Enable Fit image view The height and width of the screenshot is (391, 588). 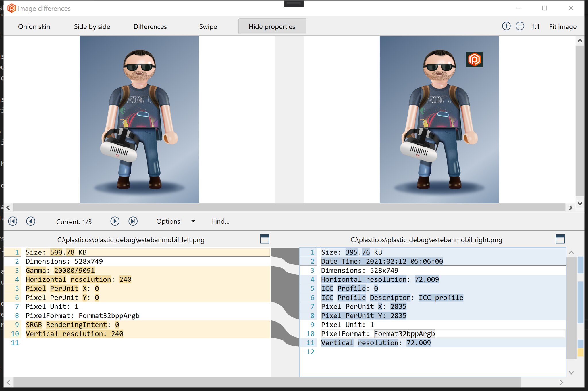pos(562,26)
